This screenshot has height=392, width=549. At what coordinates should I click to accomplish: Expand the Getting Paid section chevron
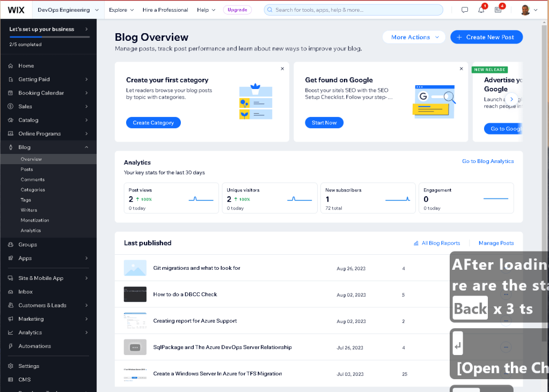[86, 79]
